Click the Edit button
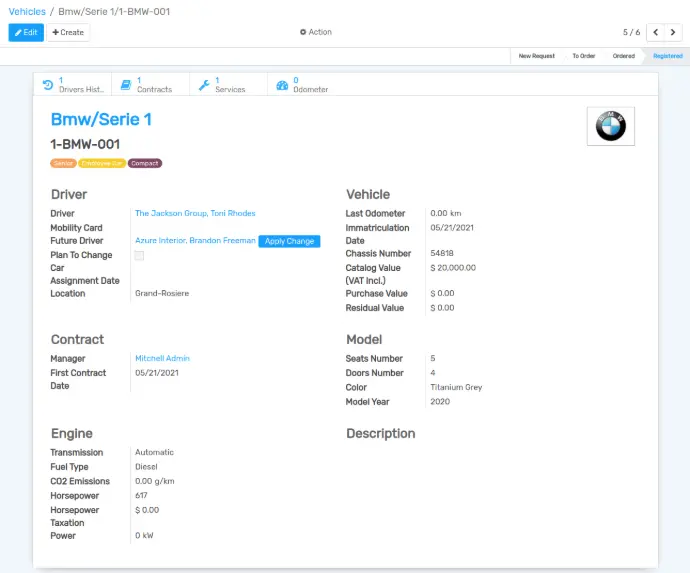690x573 pixels. (x=26, y=32)
